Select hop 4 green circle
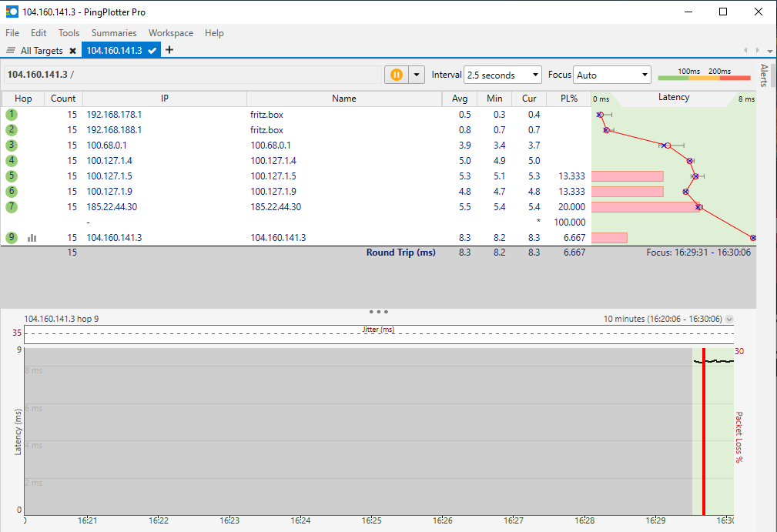This screenshot has height=532, width=777. (x=12, y=160)
